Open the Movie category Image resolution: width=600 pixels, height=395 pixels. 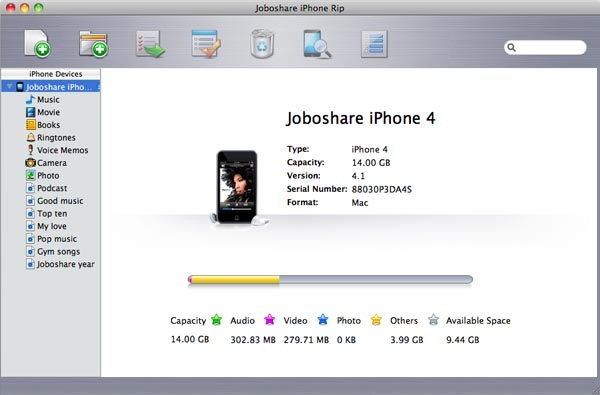click(48, 112)
